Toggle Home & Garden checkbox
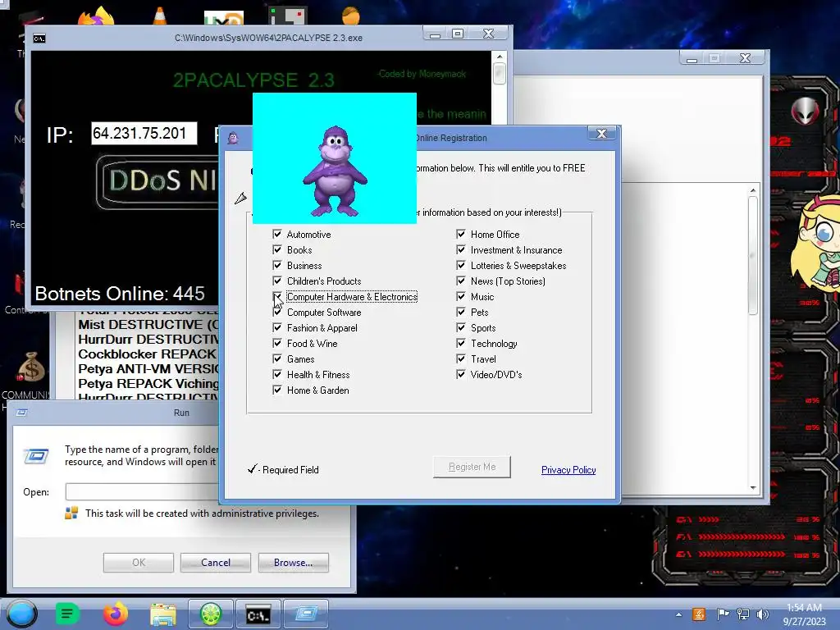Viewport: 840px width, 630px height. click(x=277, y=390)
